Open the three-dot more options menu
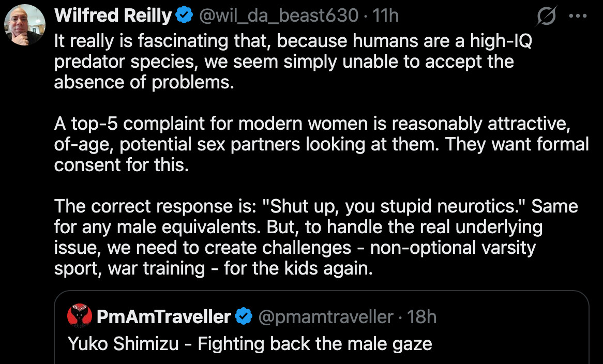Screen dimensions: 603x364 tap(578, 16)
